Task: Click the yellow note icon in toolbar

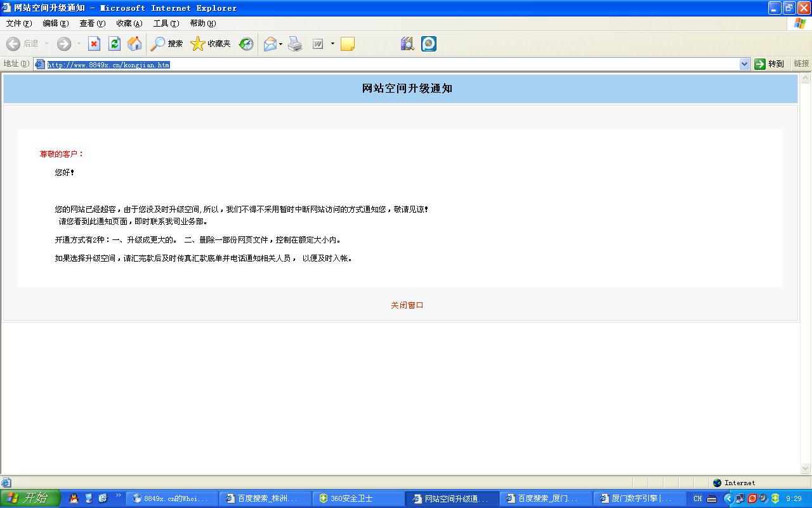Action: 348,44
